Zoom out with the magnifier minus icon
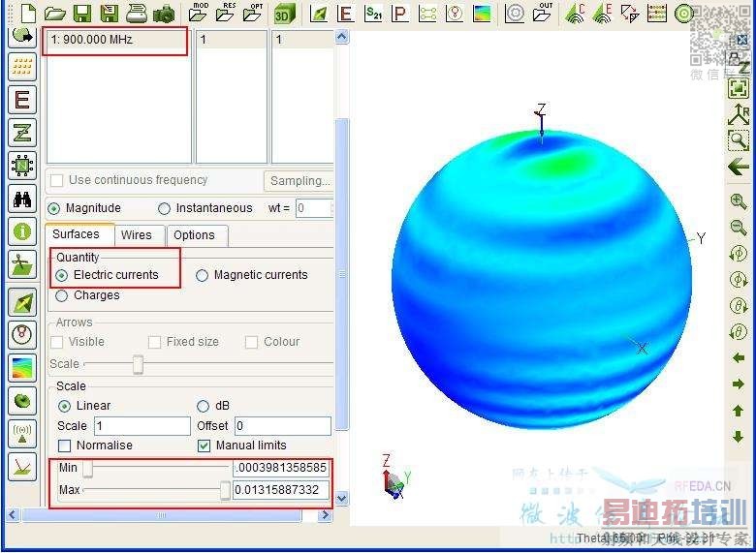Screen dimensions: 756x553 point(739,227)
